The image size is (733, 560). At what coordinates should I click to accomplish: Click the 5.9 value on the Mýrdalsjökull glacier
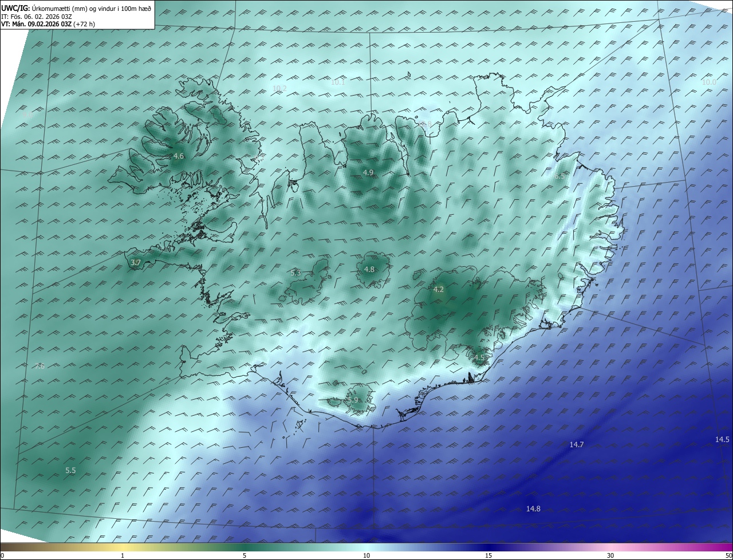point(353,400)
